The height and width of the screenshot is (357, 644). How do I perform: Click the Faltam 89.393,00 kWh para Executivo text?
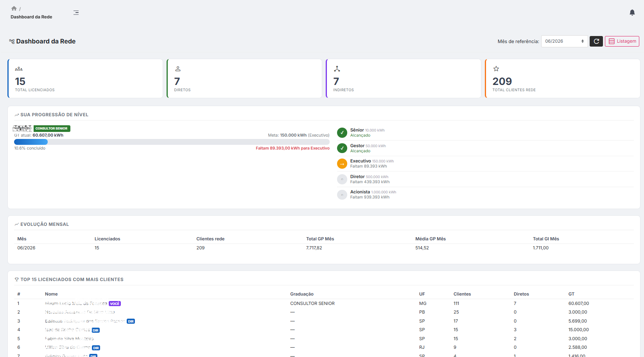292,148
